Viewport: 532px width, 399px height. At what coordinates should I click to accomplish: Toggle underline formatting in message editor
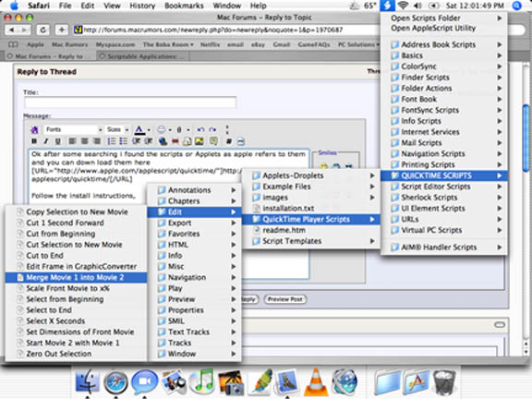tap(58, 141)
